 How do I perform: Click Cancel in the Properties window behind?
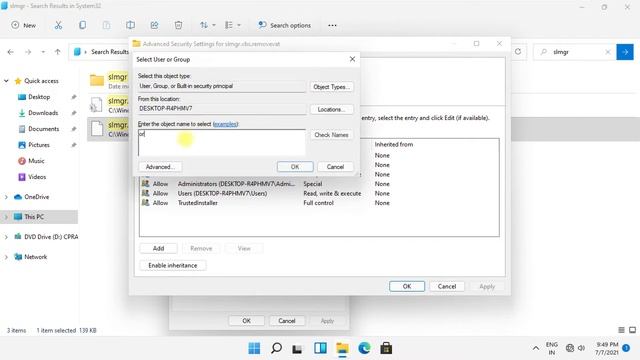point(287,321)
